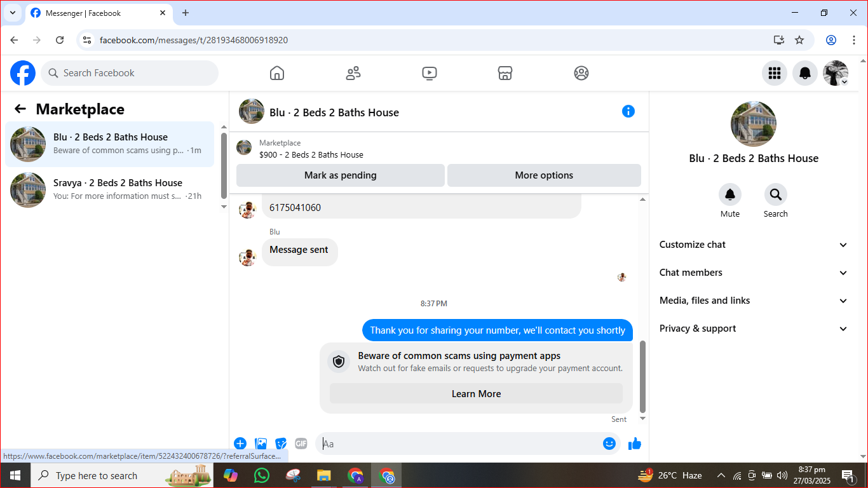Open the Marketplace storefront icon
This screenshot has height=488, width=868.
tap(505, 73)
